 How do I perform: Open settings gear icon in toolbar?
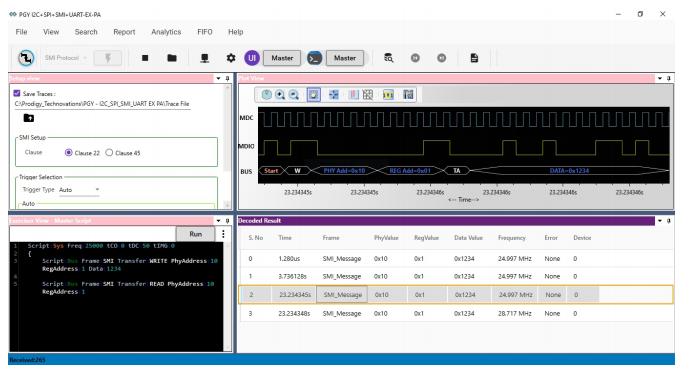click(231, 58)
